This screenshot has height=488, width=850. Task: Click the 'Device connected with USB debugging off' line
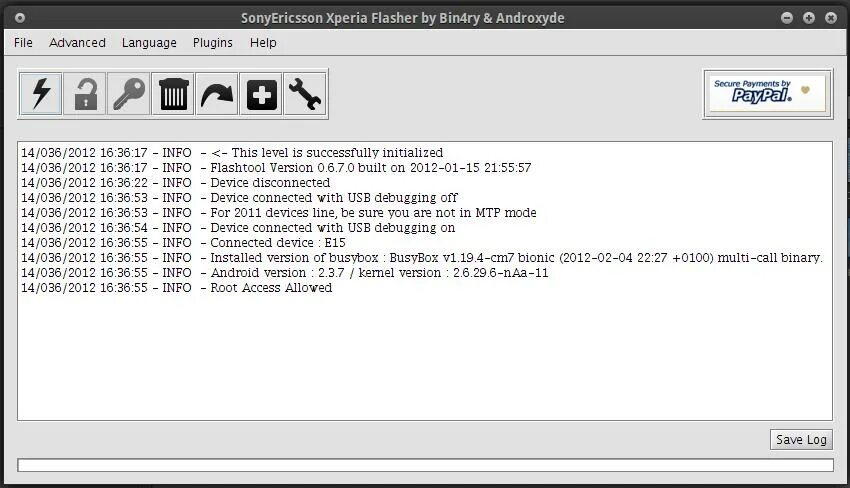pos(239,198)
